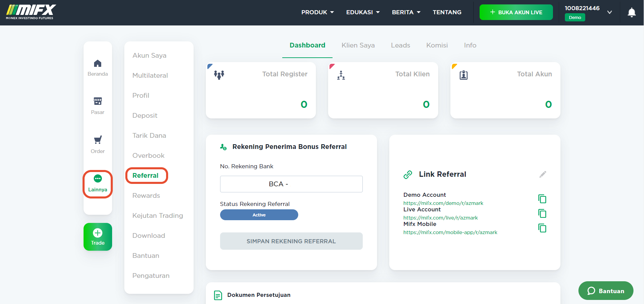Click BUKA AKUN LIVE button

tap(516, 12)
